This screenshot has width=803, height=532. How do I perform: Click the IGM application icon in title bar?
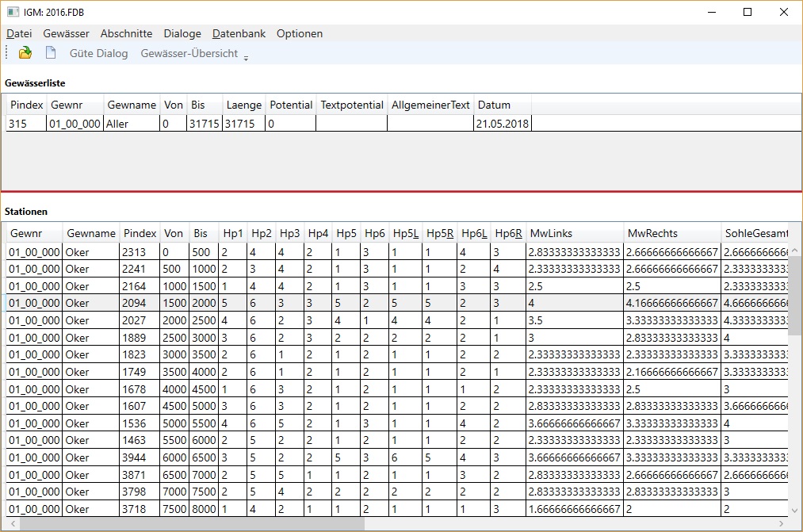[x=13, y=12]
